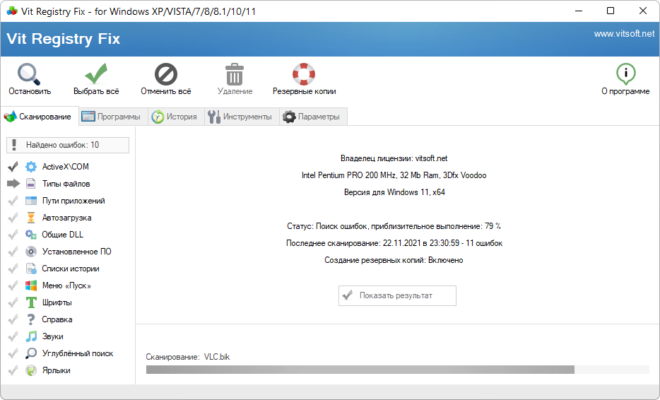Toggle the ActiveX\COM checkmark
The width and height of the screenshot is (660, 400).
(x=13, y=167)
